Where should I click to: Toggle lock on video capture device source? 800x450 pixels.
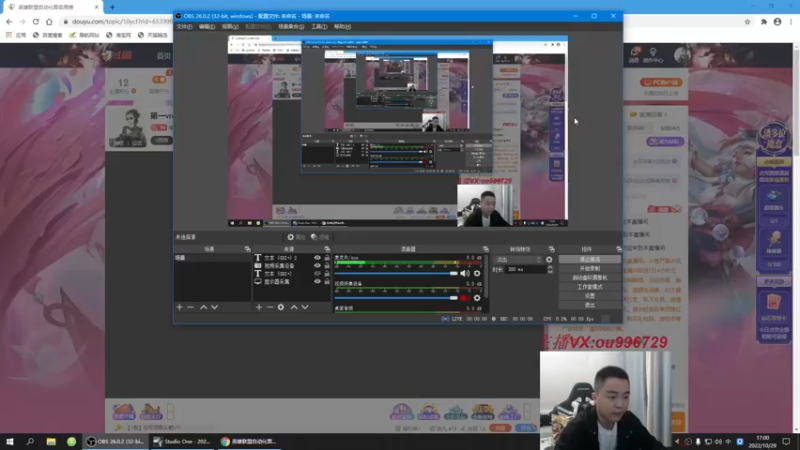[327, 265]
